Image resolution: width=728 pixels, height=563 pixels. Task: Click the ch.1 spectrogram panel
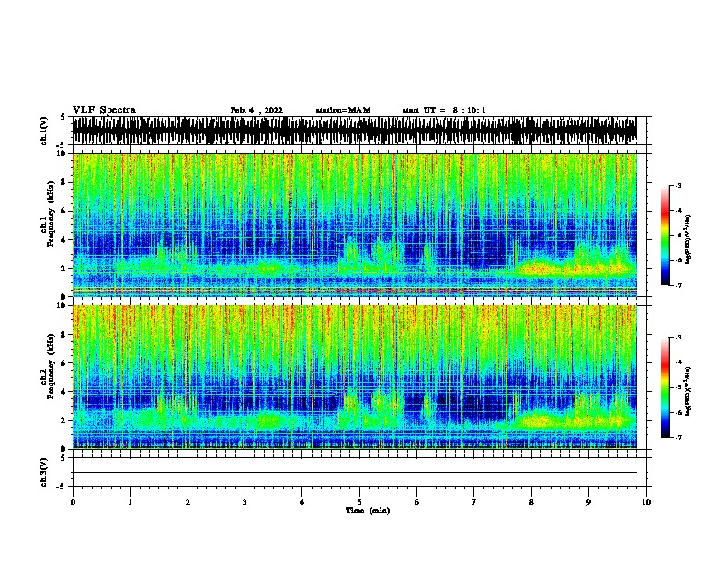(355, 224)
